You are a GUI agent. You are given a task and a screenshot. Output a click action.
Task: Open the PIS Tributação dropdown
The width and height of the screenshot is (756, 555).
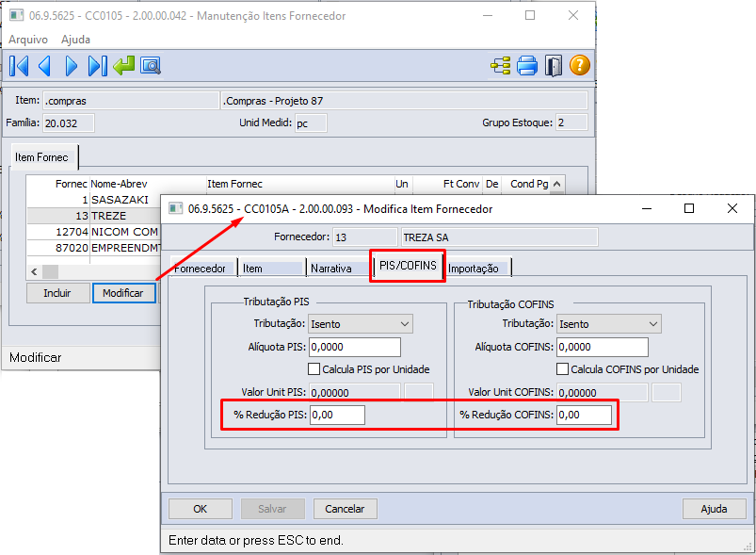coord(361,324)
